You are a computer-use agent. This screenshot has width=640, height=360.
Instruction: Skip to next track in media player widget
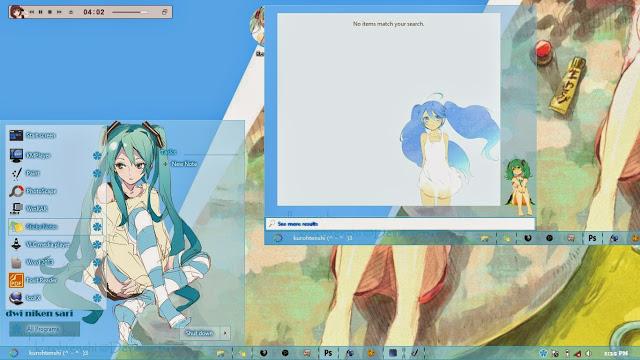pyautogui.click(x=59, y=12)
